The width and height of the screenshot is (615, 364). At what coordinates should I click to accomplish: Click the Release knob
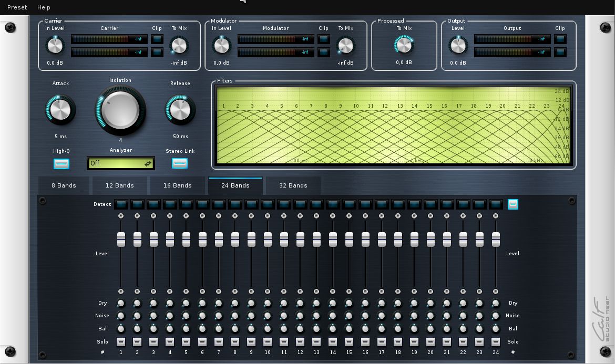click(180, 110)
